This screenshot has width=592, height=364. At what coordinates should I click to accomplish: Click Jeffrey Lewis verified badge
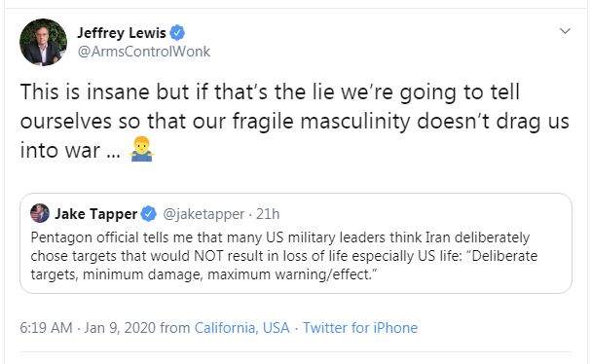pos(177,33)
